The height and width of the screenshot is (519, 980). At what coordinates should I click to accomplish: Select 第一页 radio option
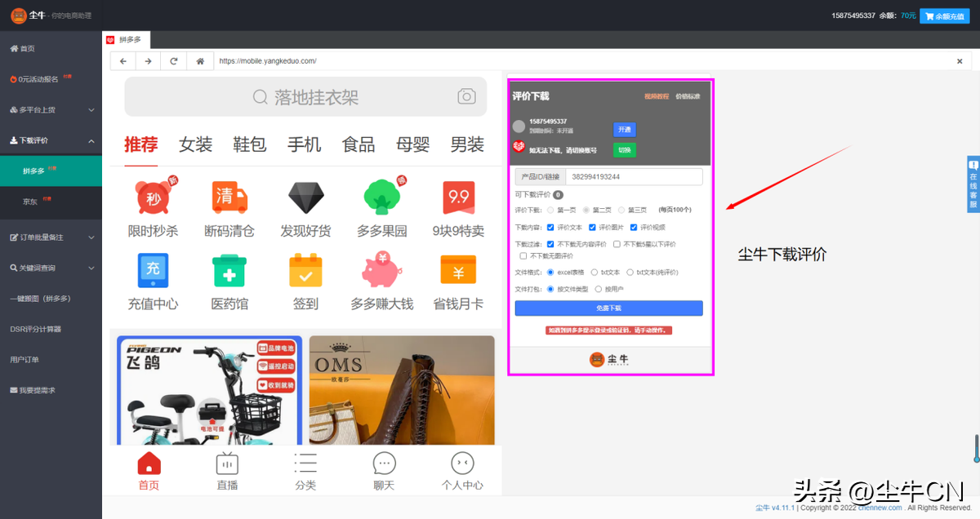point(550,210)
